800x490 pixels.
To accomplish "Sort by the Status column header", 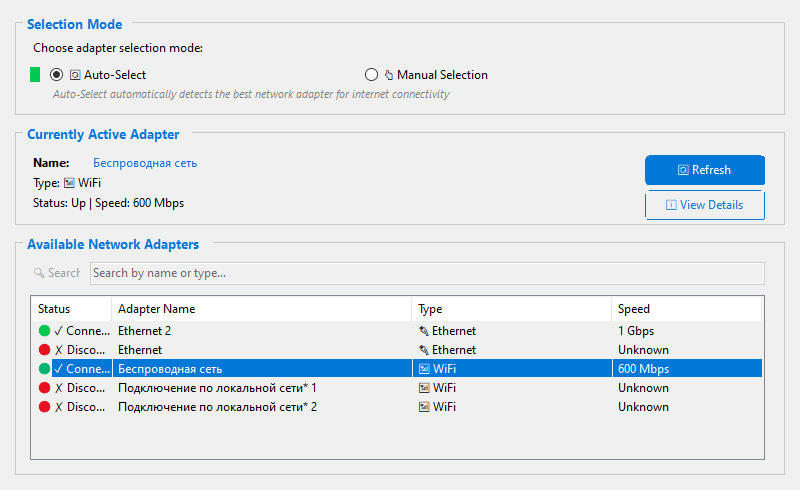I will tap(70, 309).
